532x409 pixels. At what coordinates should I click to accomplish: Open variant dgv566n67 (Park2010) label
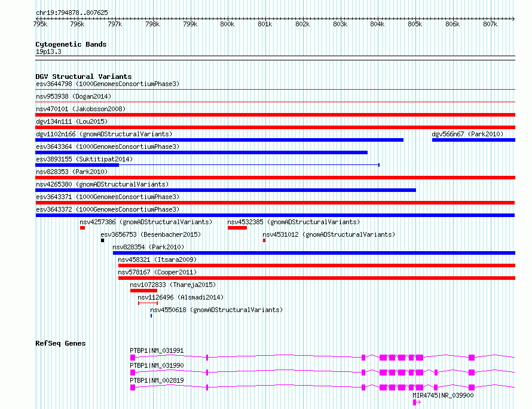(467, 134)
